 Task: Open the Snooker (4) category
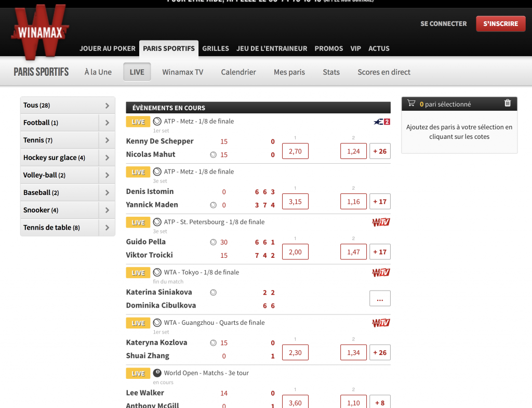pyautogui.click(x=60, y=210)
